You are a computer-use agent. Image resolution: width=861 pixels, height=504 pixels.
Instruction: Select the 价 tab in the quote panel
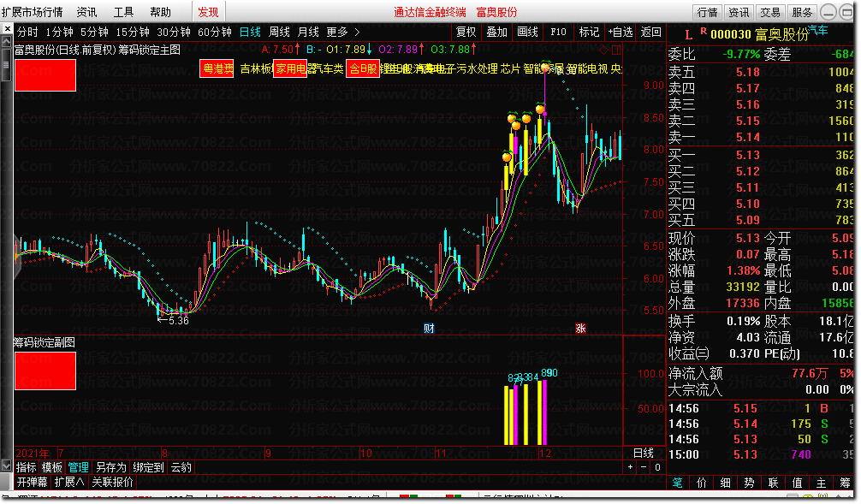(701, 483)
